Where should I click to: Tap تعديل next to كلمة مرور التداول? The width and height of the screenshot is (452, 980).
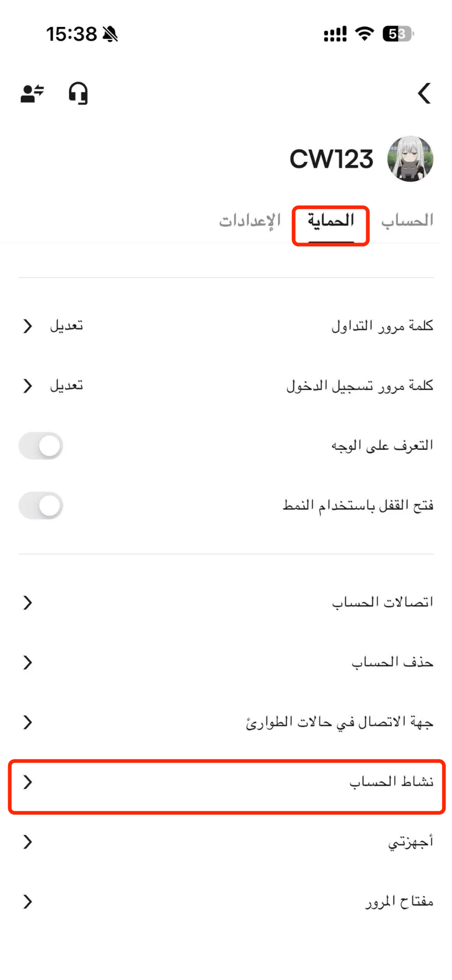(66, 326)
